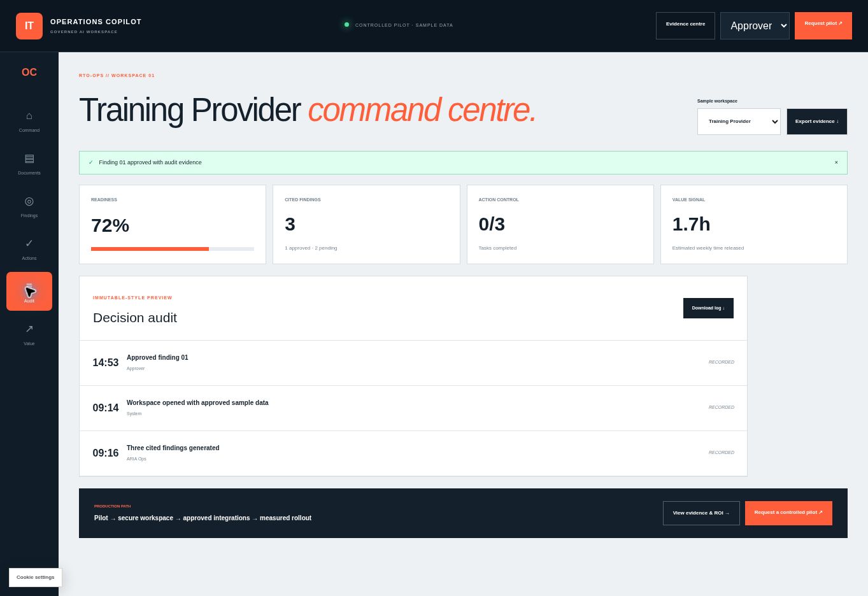The height and width of the screenshot is (596, 868).
Task: Dismiss the Finding 01 approved notification
Action: coord(836,162)
